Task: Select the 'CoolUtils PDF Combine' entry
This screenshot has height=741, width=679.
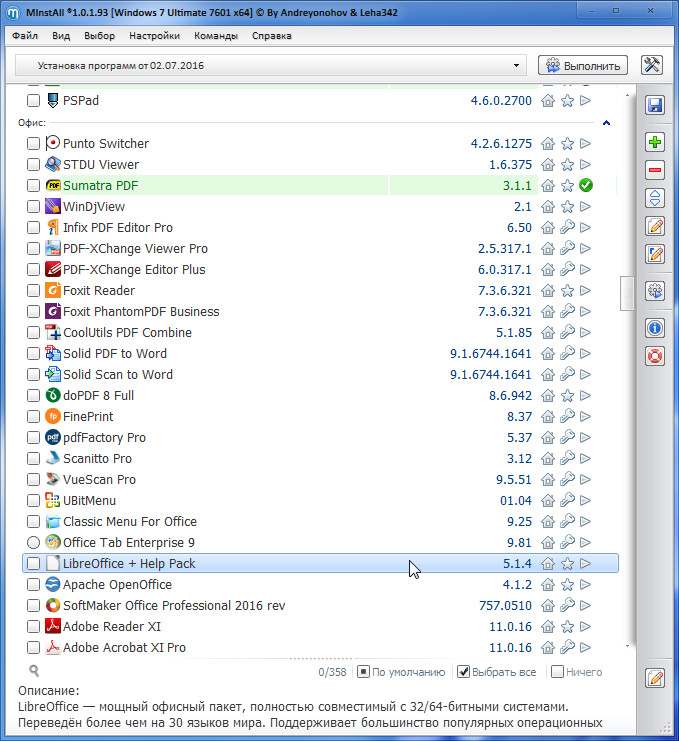Action: pos(320,332)
